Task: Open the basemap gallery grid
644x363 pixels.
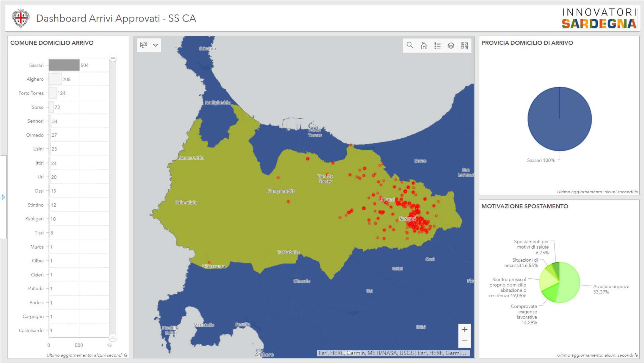Action: click(x=464, y=46)
